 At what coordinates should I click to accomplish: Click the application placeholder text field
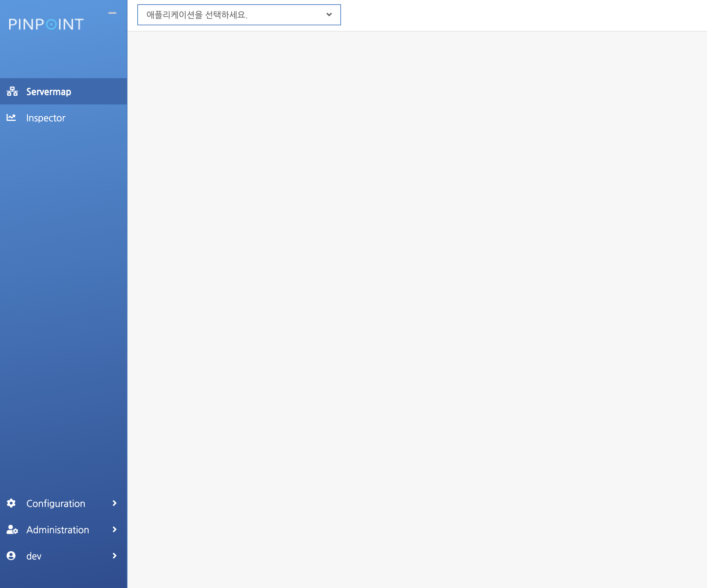197,15
